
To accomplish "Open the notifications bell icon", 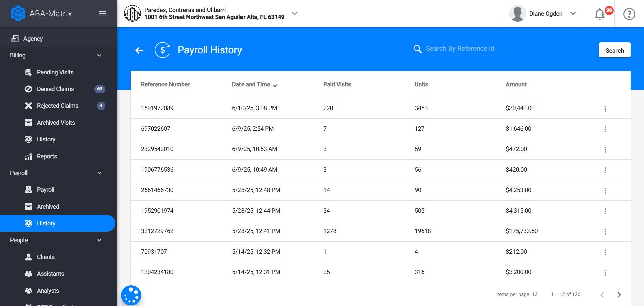I will (x=599, y=14).
